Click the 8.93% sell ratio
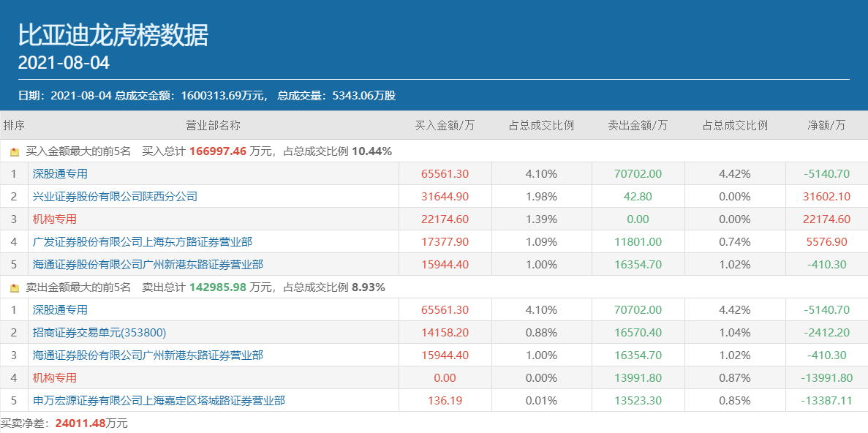Screen dimensions: 868x433 click(x=368, y=287)
